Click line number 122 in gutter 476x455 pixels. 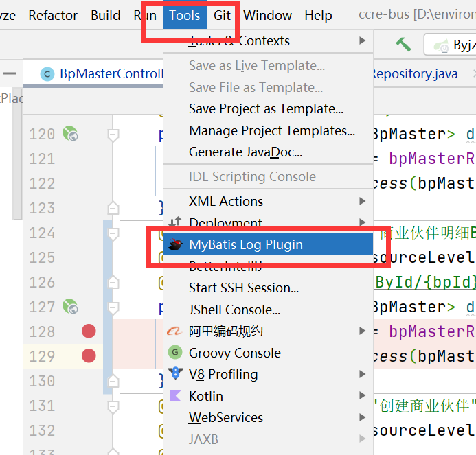click(x=42, y=183)
